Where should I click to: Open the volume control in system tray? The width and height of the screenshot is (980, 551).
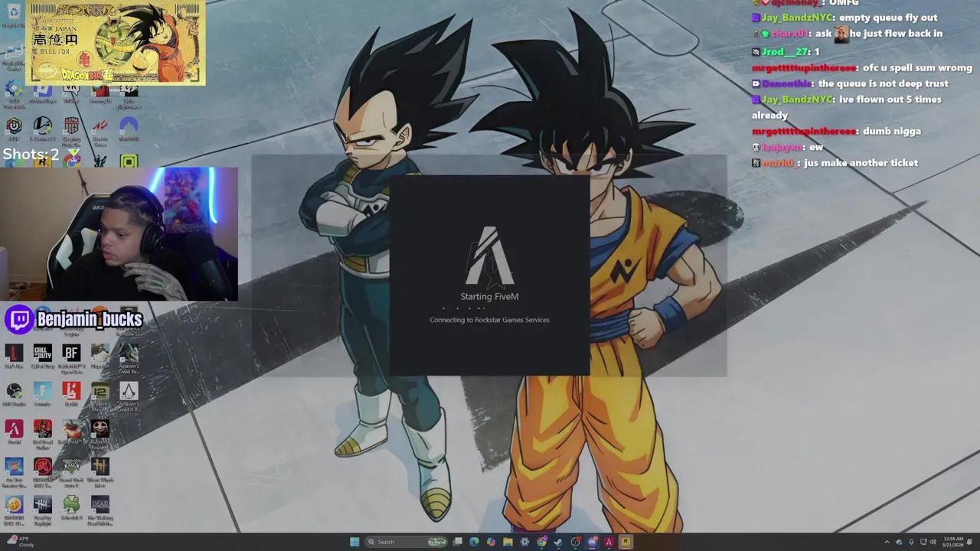click(x=933, y=542)
